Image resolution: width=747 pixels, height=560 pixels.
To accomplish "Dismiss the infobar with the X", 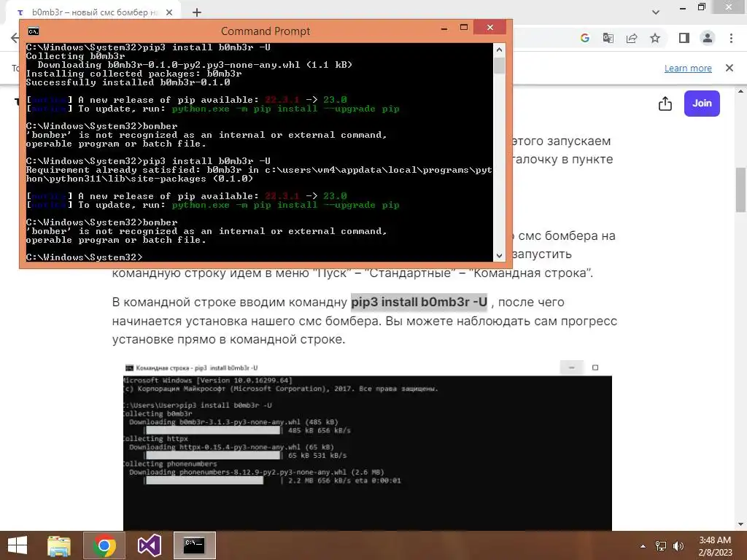I will point(729,68).
